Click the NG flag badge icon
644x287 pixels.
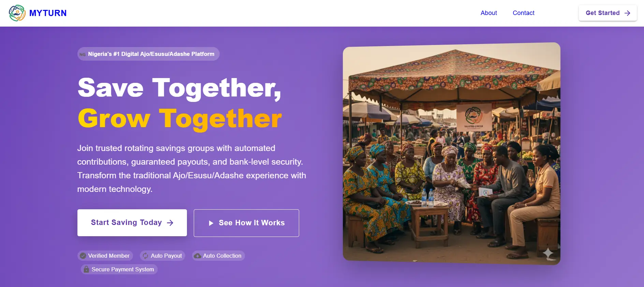coord(83,54)
